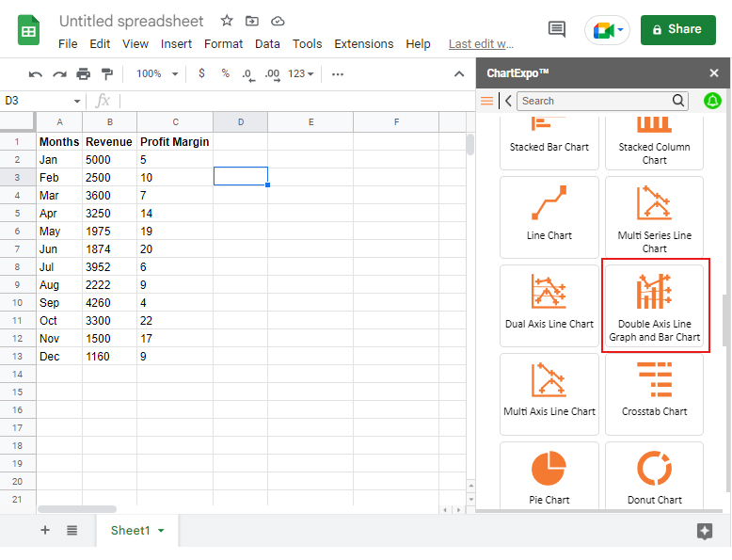Open the Format menu

point(223,44)
